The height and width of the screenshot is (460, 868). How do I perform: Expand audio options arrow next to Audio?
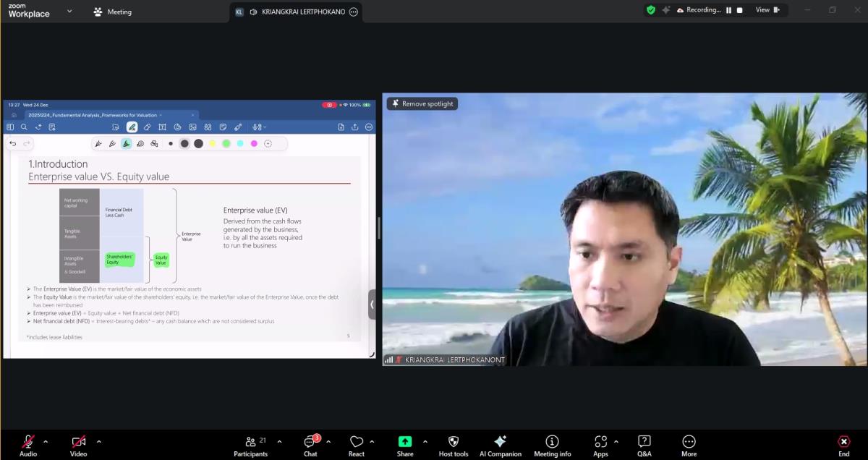46,441
